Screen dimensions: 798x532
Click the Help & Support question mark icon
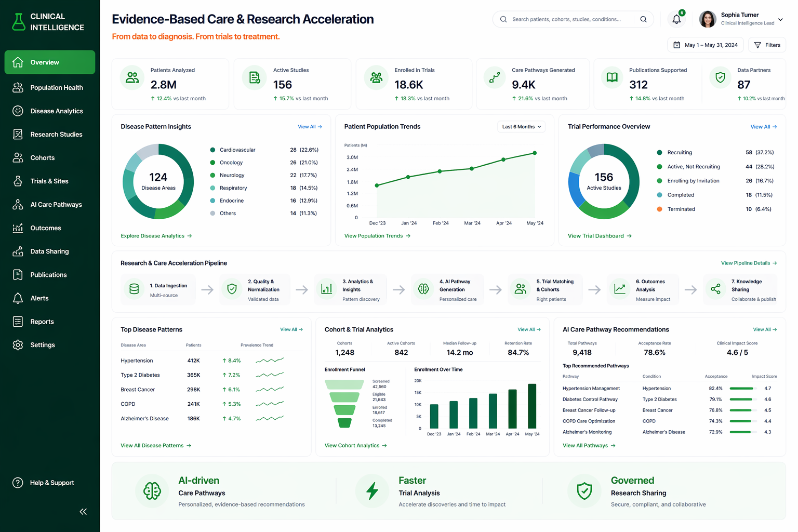18,483
